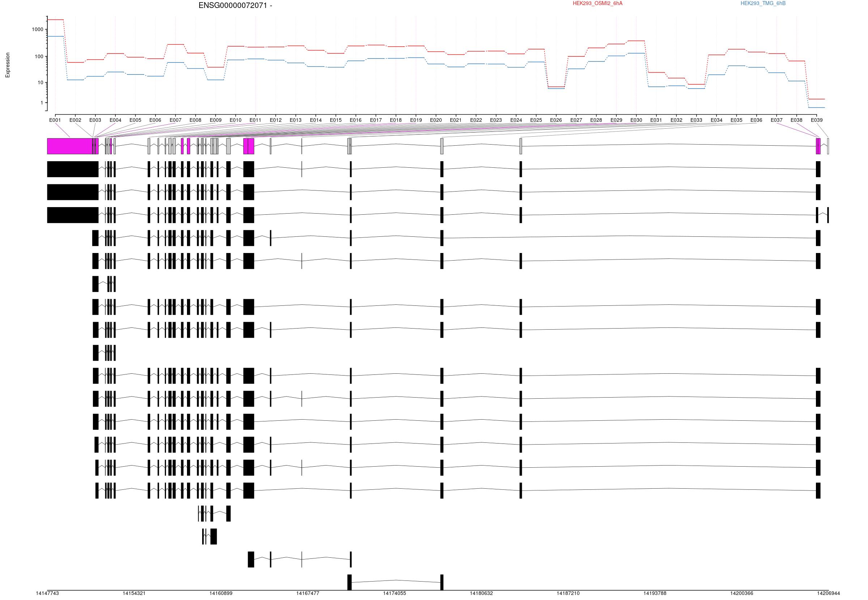Click genomic coordinate 14174055
This screenshot has height=600, width=868.
point(395,593)
